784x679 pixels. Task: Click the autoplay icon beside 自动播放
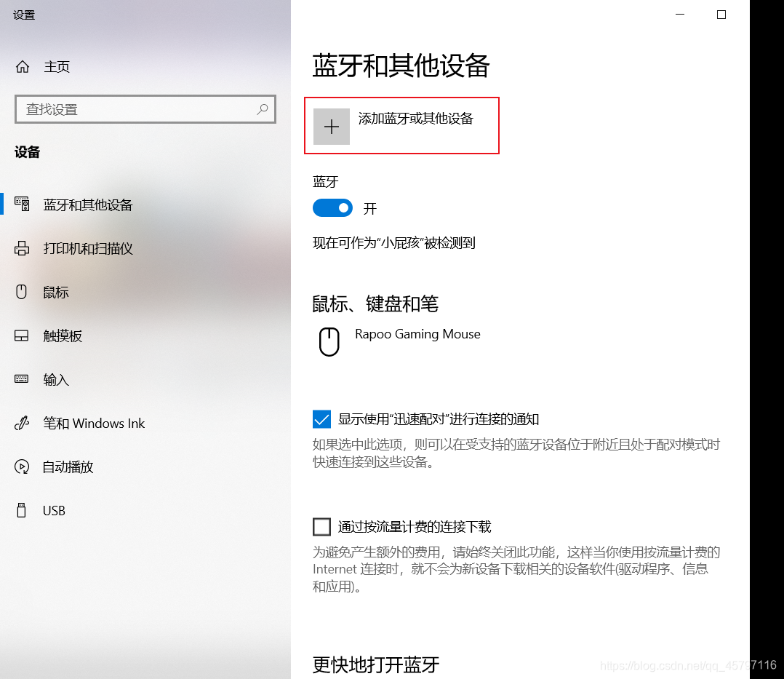pos(22,466)
